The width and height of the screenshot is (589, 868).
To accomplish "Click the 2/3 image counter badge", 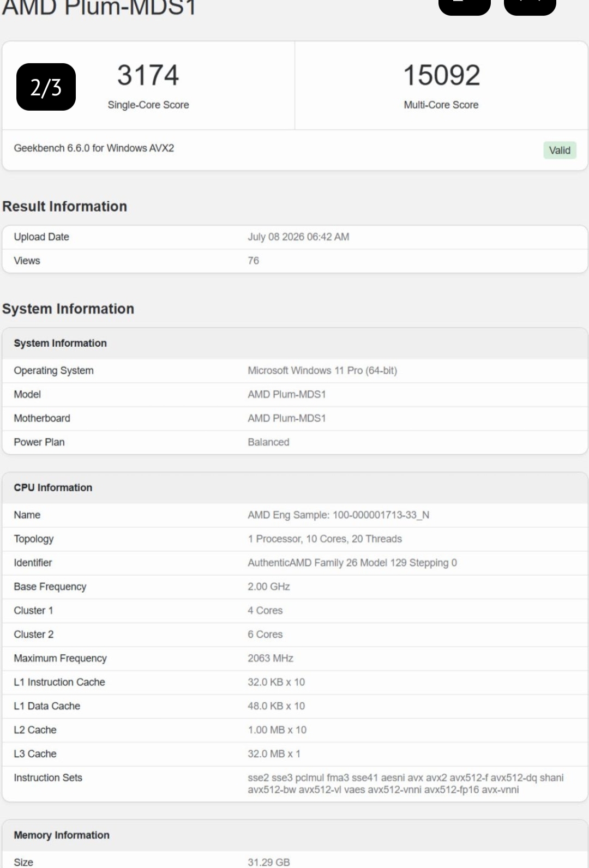I will click(46, 87).
